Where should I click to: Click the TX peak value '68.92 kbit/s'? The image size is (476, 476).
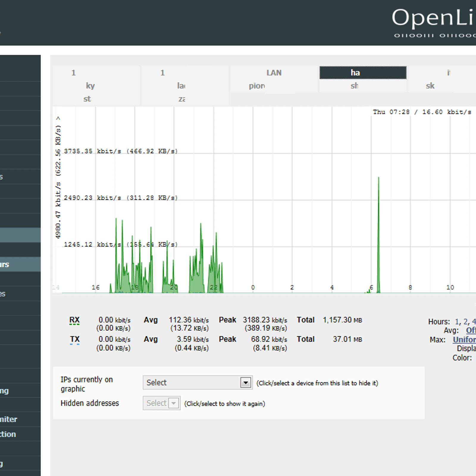[x=269, y=339]
